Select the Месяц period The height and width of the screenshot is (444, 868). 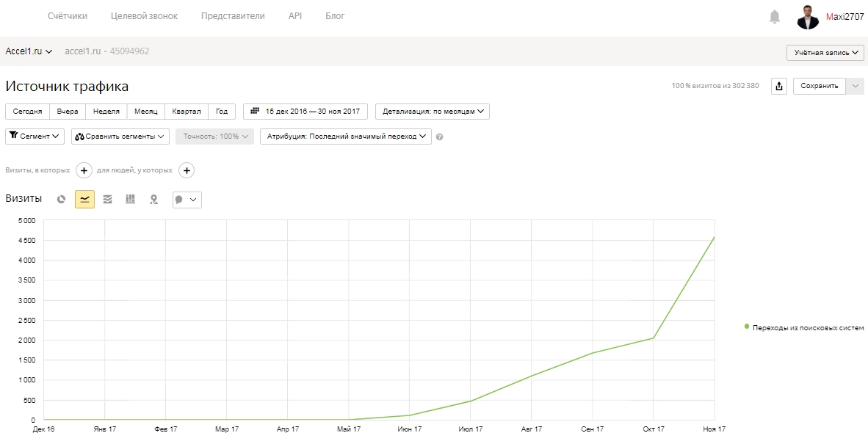146,111
